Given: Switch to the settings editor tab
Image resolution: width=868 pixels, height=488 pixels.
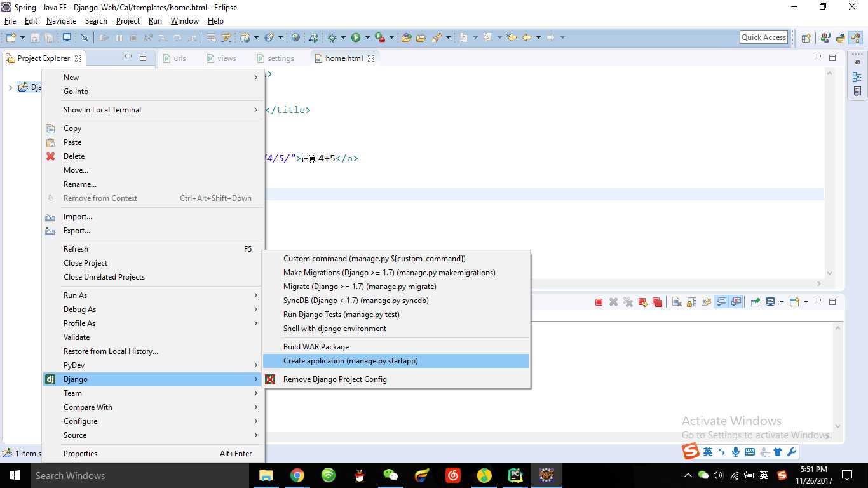Looking at the screenshot, I should pos(275,58).
